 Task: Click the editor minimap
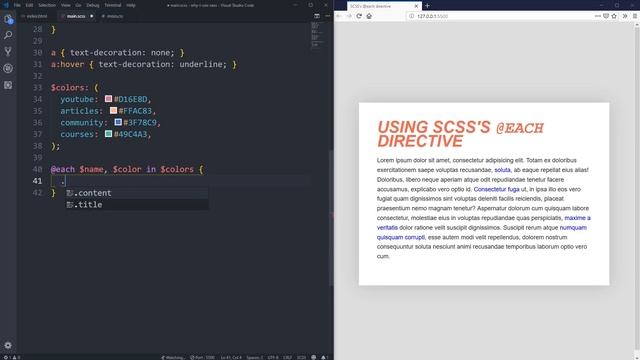318,36
